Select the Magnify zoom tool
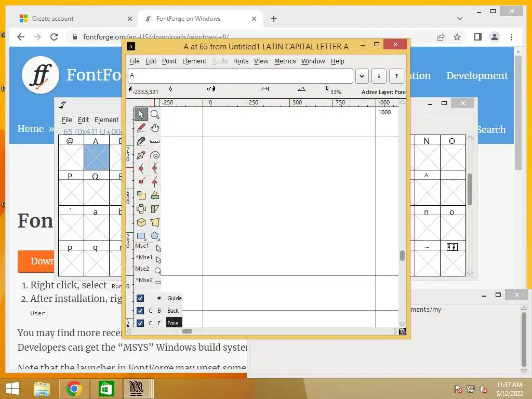The image size is (532, 399). tap(155, 114)
